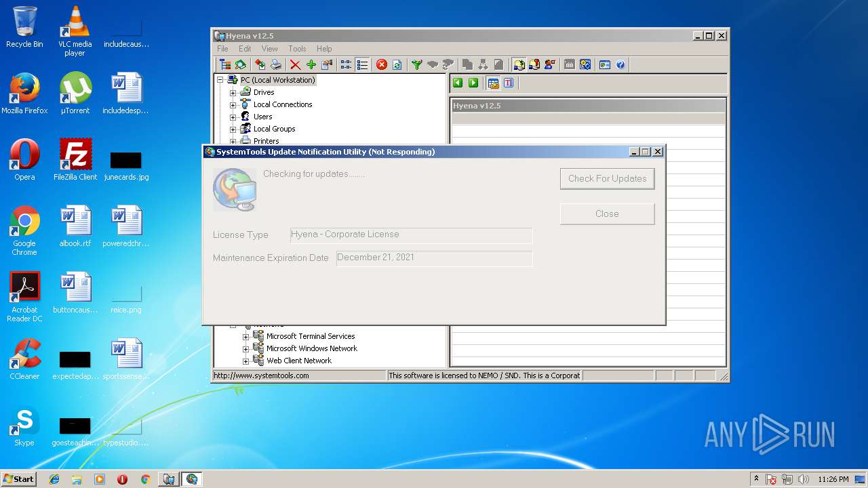Click the Windows Start button
The image size is (868, 488).
[19, 479]
